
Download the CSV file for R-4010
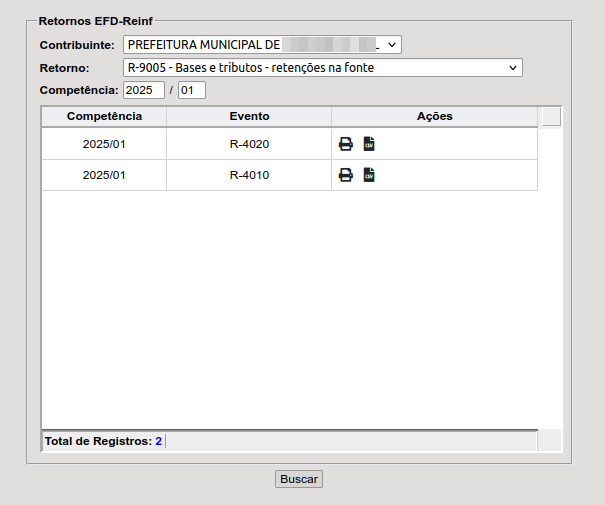pos(369,175)
